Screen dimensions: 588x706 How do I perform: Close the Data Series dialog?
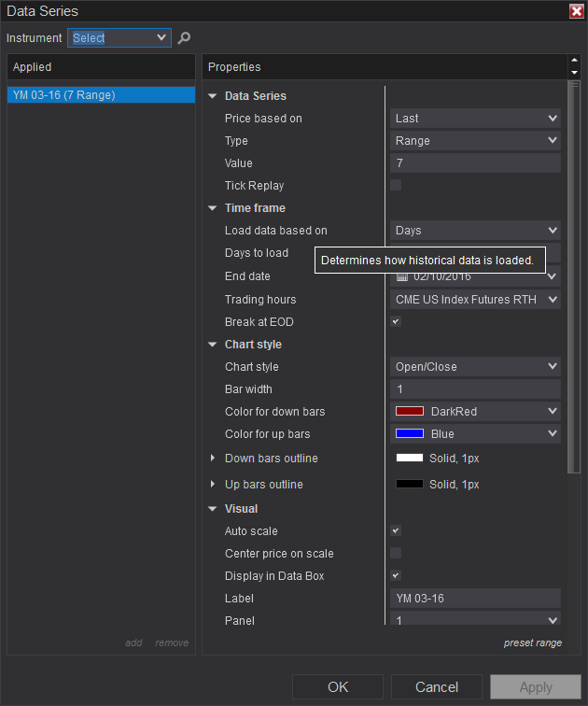coord(576,11)
